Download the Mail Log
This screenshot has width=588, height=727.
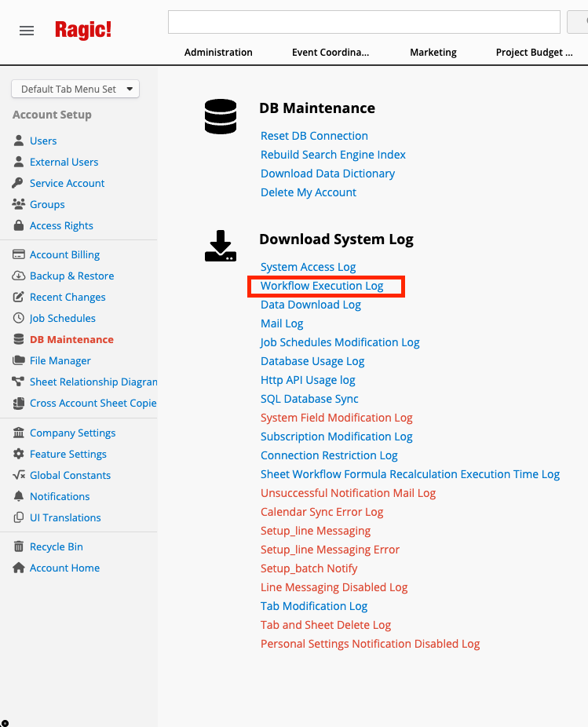(282, 323)
